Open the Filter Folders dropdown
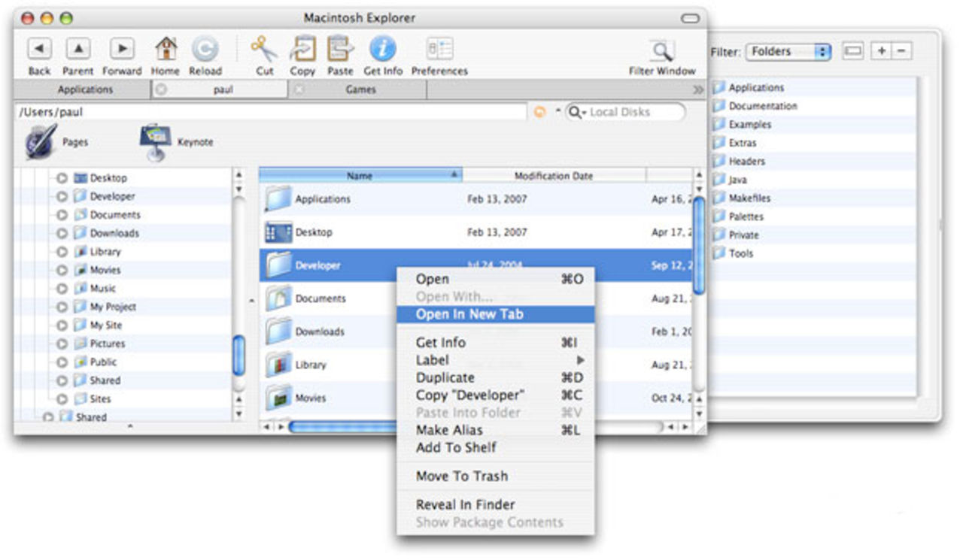This screenshot has height=560, width=963. point(788,52)
